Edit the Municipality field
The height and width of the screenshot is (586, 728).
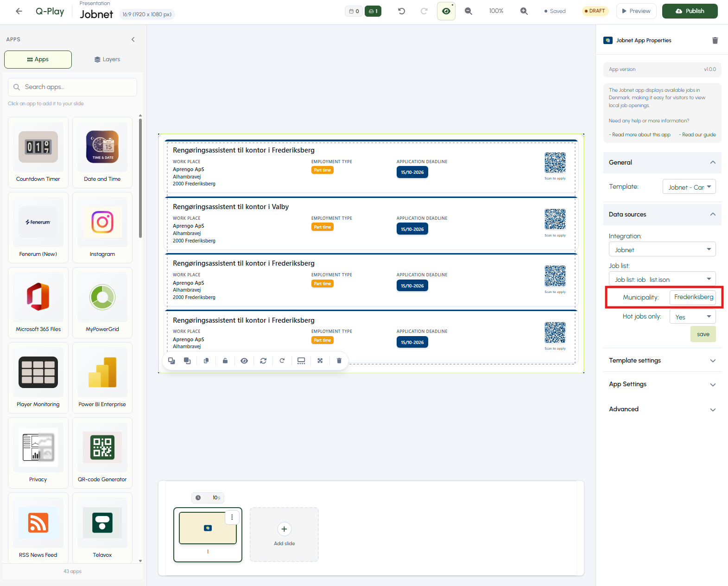pos(693,297)
